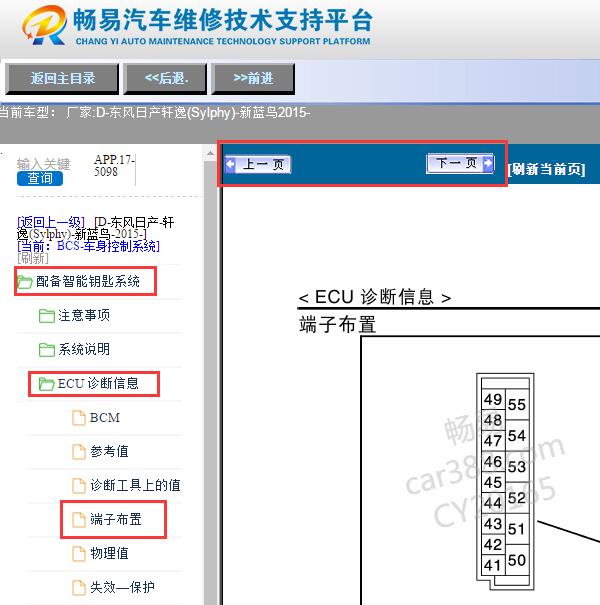Click the 刷新当前页 link
This screenshot has height=605, width=600.
[546, 169]
